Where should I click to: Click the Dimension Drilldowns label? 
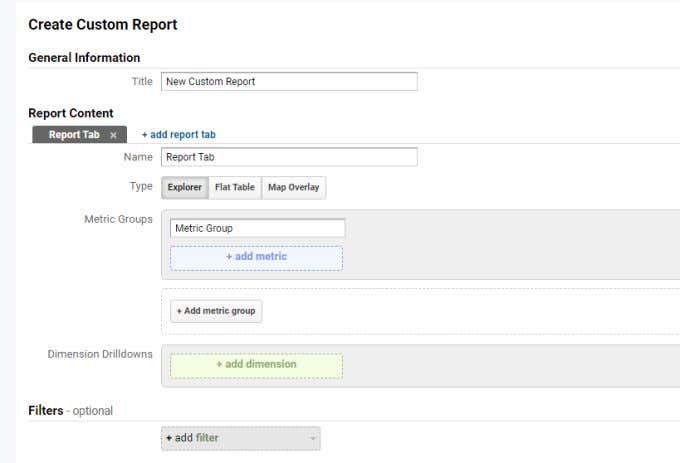pyautogui.click(x=100, y=354)
